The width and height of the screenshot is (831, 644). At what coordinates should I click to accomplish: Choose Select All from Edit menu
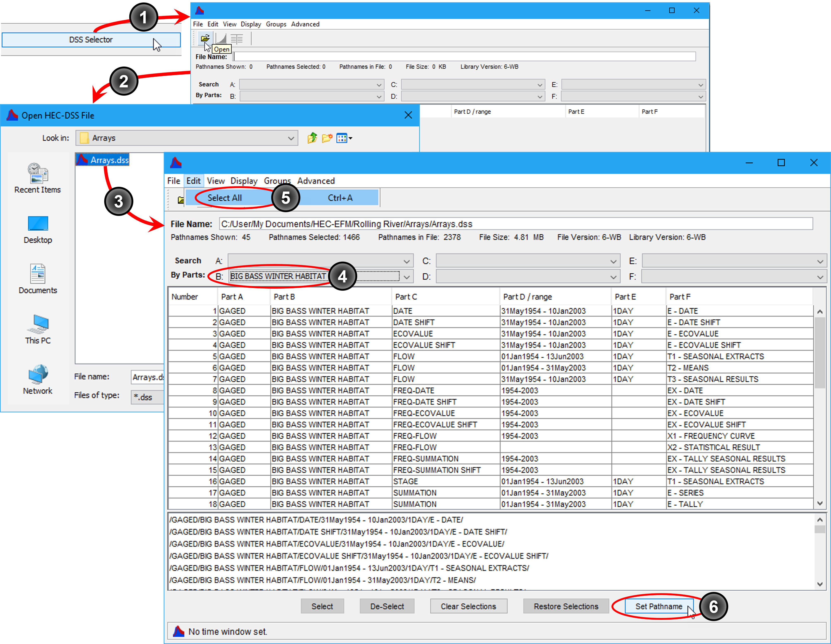tap(224, 198)
